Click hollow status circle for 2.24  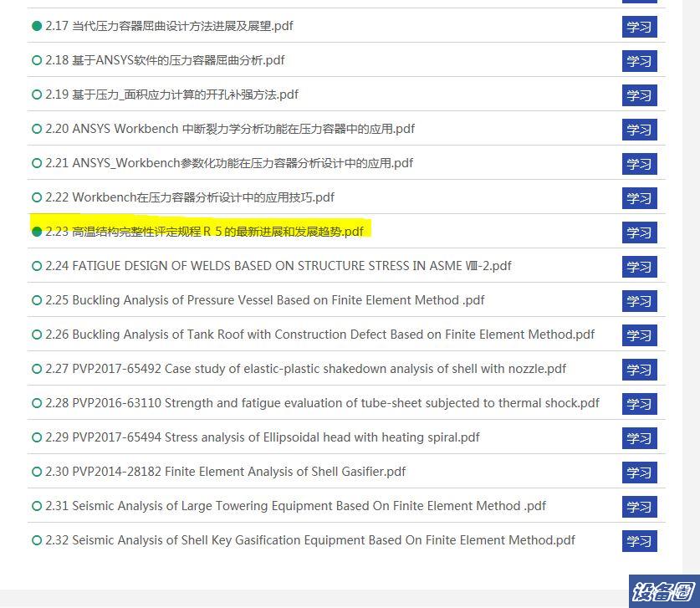pyautogui.click(x=37, y=266)
